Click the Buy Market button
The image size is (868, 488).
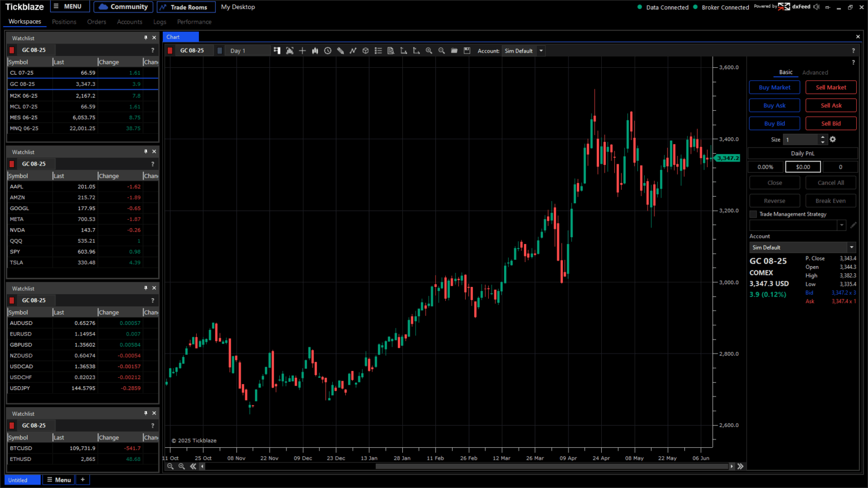[774, 88]
